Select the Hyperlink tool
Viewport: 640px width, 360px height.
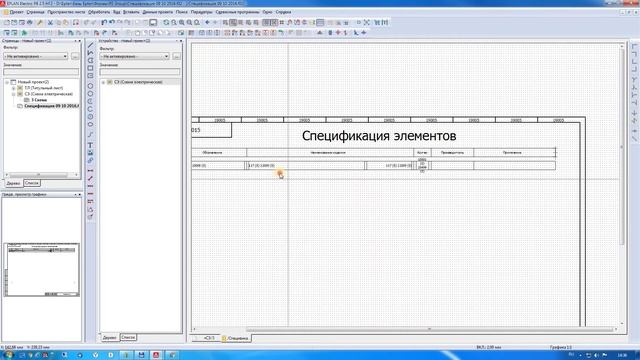(x=90, y=160)
